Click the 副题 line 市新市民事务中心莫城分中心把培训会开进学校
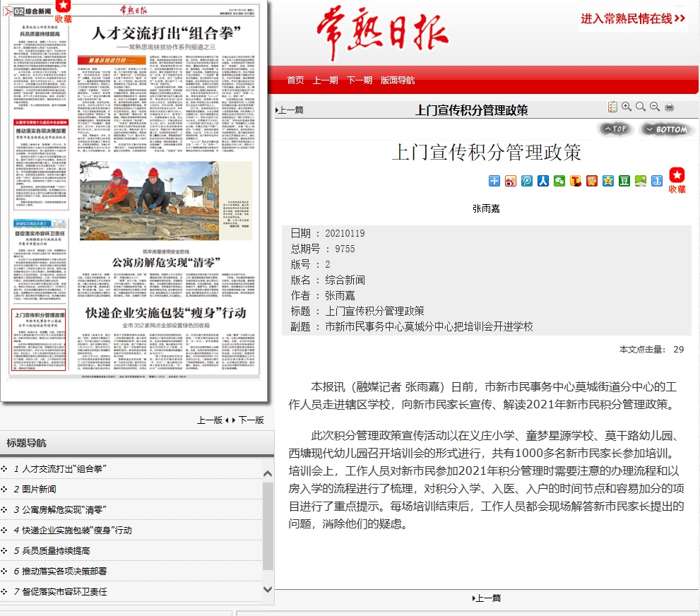Screen dimensions: 700x616 click(429, 327)
